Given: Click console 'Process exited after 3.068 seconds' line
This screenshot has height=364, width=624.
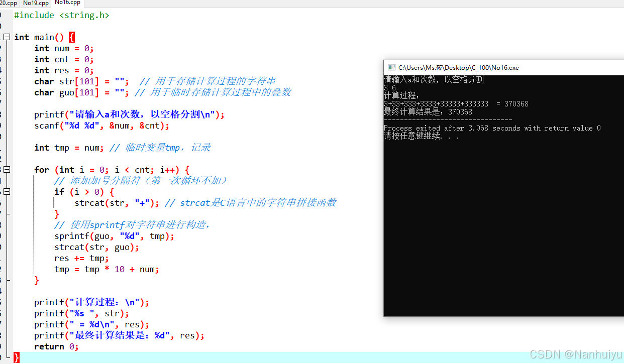Looking at the screenshot, I should click(492, 128).
